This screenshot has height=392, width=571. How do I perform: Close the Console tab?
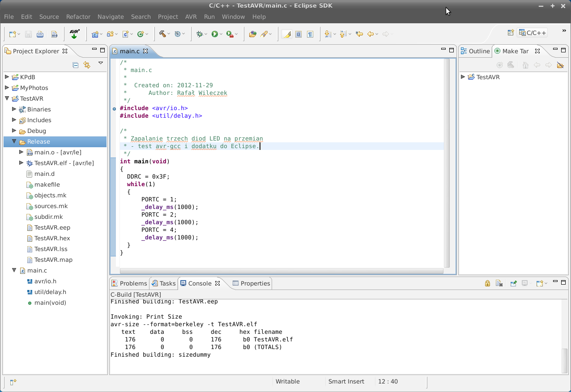[217, 283]
